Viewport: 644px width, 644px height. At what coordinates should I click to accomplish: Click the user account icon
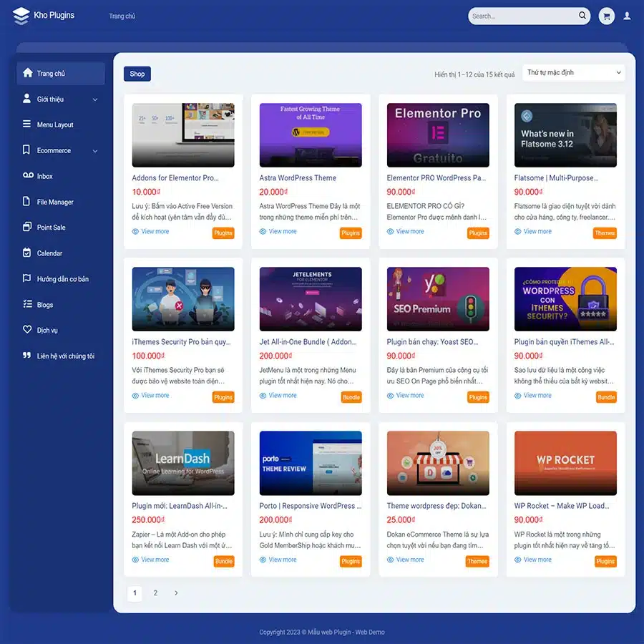[628, 15]
